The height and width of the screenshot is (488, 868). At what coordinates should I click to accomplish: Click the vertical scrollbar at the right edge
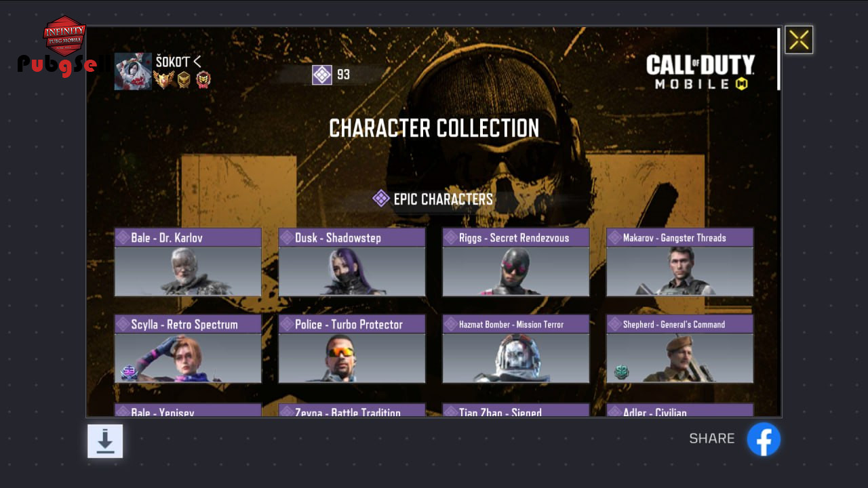(x=778, y=58)
